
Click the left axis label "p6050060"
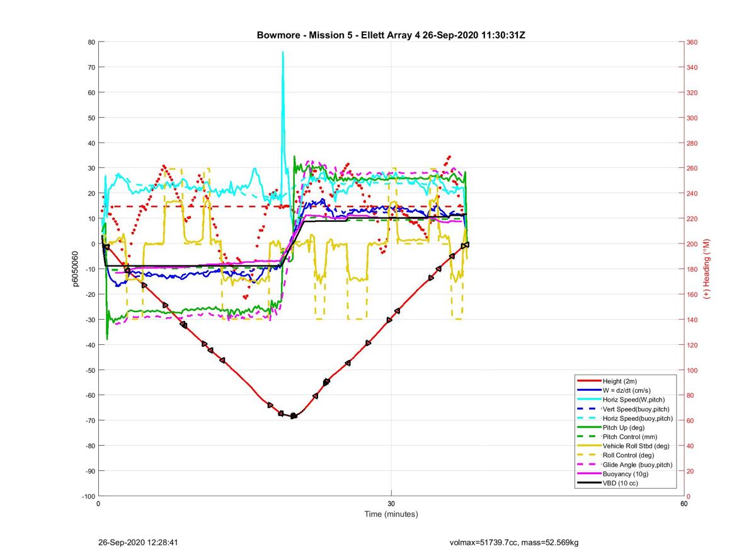(x=75, y=269)
